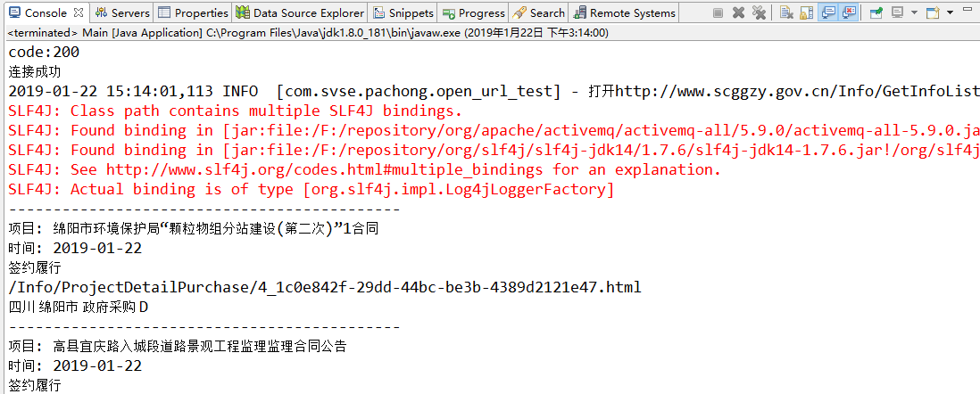Expand the Display Selected Console dropdown arrow
This screenshot has width=980, height=394.
914,12
